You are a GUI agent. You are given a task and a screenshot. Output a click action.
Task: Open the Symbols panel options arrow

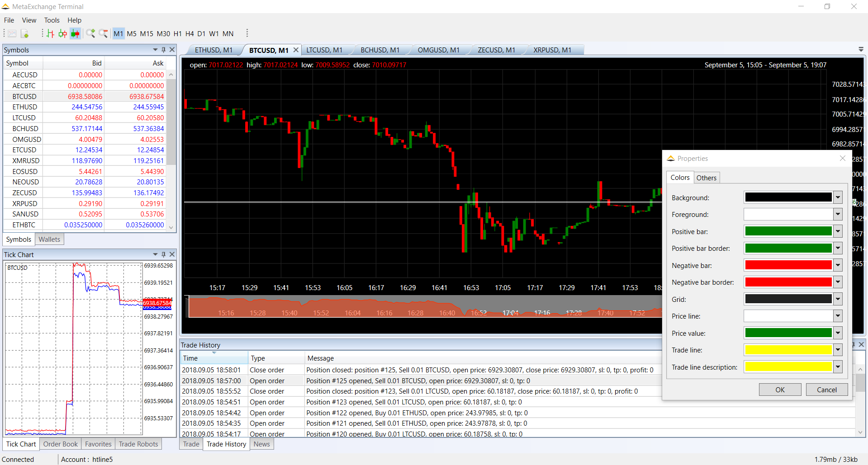click(x=155, y=50)
